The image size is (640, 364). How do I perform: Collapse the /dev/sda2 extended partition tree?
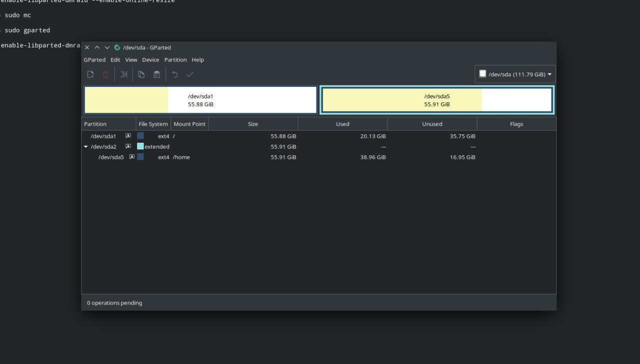click(86, 147)
